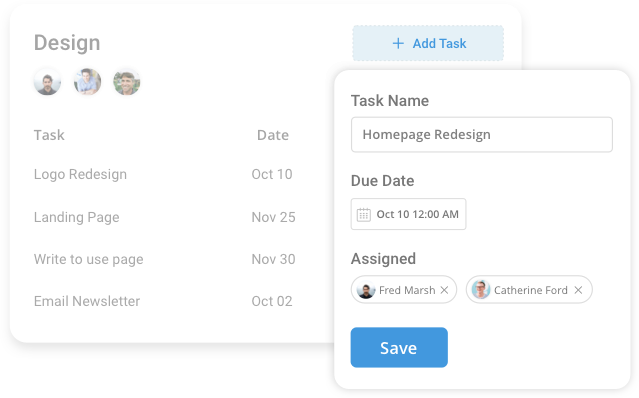Viewport: 639px width, 398px height.
Task: Click the plus icon on Add Task
Action: click(x=398, y=43)
